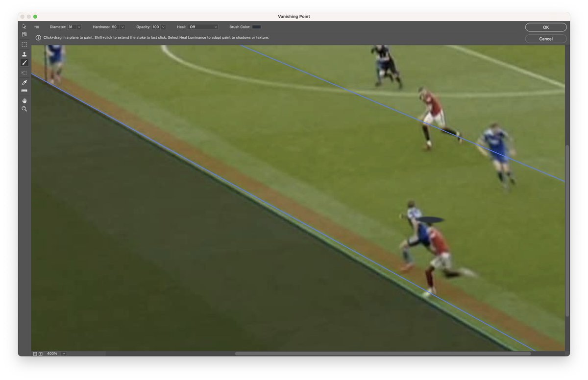Click the zoom out minus button
Viewport: 588px width, 380px height.
tap(35, 354)
